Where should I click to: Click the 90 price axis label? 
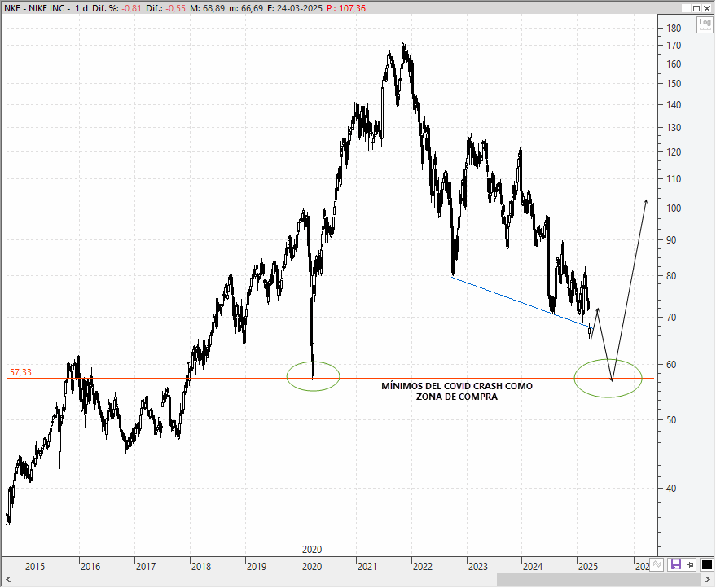click(x=671, y=240)
